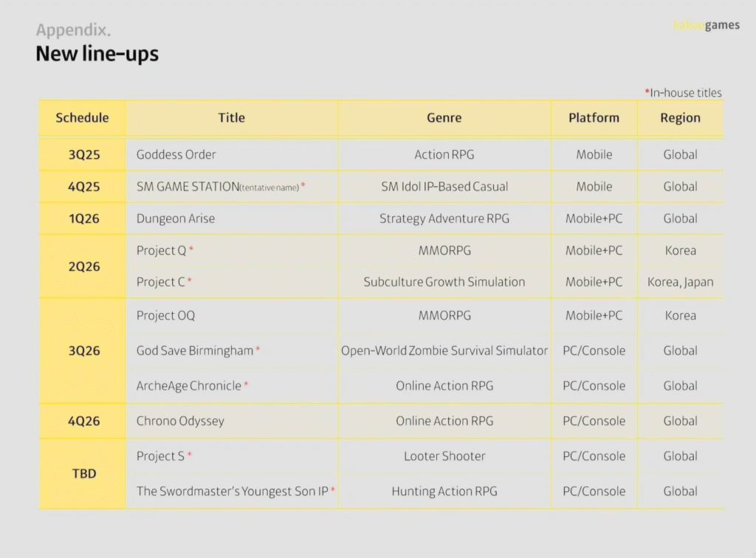Click the "Appendix." heading text
Viewport: 756px width, 558px height.
coord(73,30)
